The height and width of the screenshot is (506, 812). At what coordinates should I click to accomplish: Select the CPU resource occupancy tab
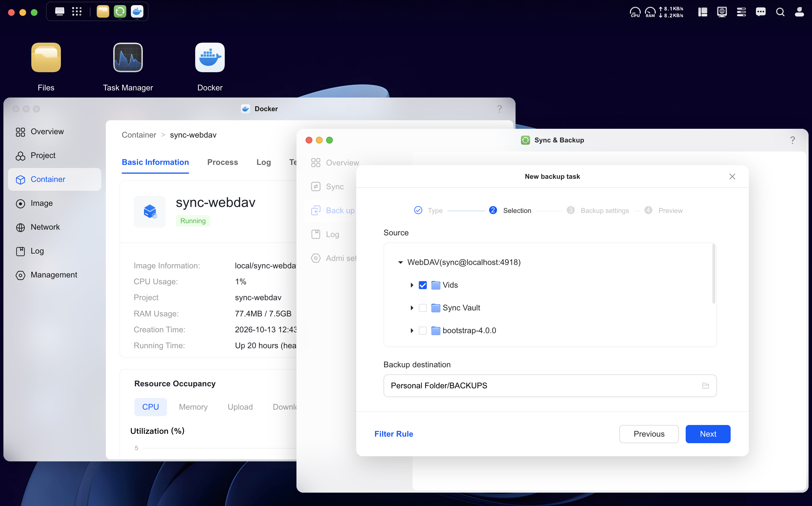click(150, 407)
